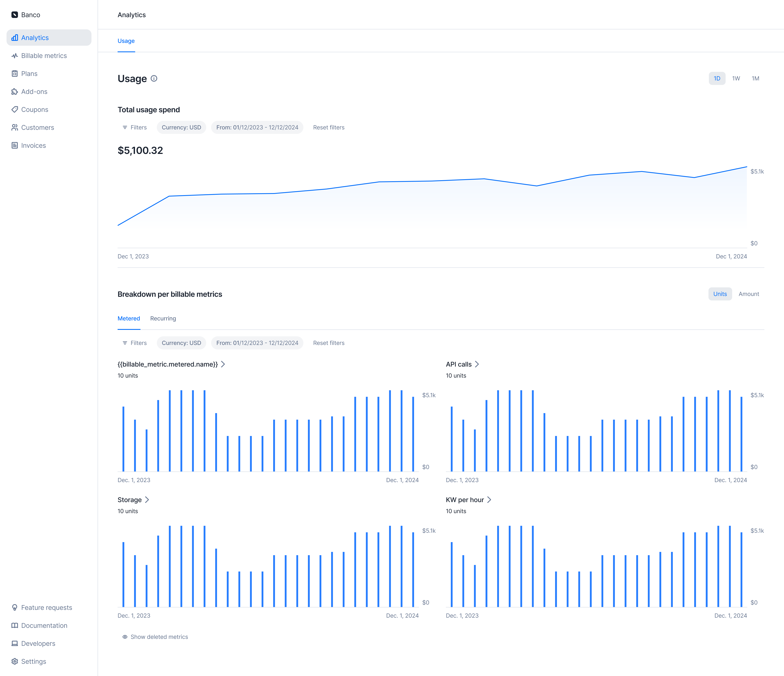
Task: Reset filters under Total usage spend
Action: pyautogui.click(x=329, y=128)
